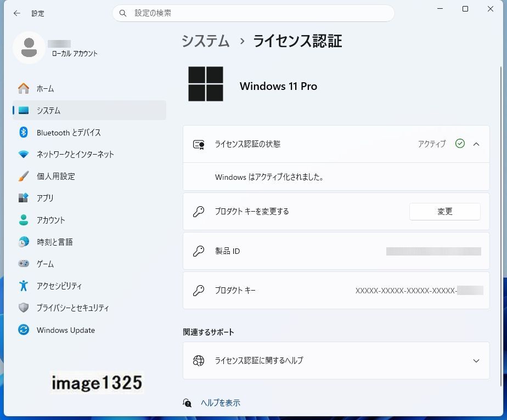Image resolution: width=507 pixels, height=420 pixels.
Task: Go back with the arrow icon
Action: [17, 13]
